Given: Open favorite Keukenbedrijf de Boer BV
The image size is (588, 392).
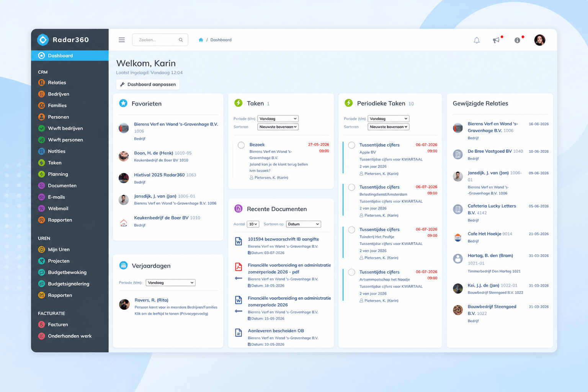Looking at the screenshot, I should click(161, 218).
